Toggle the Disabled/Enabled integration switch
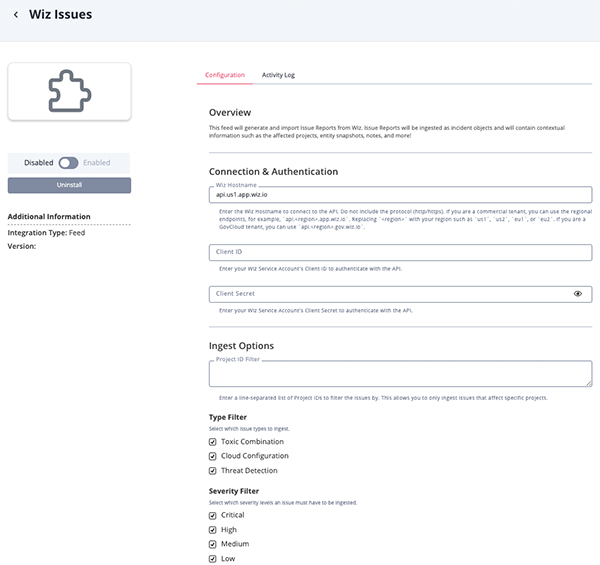600x565 pixels. pyautogui.click(x=68, y=162)
